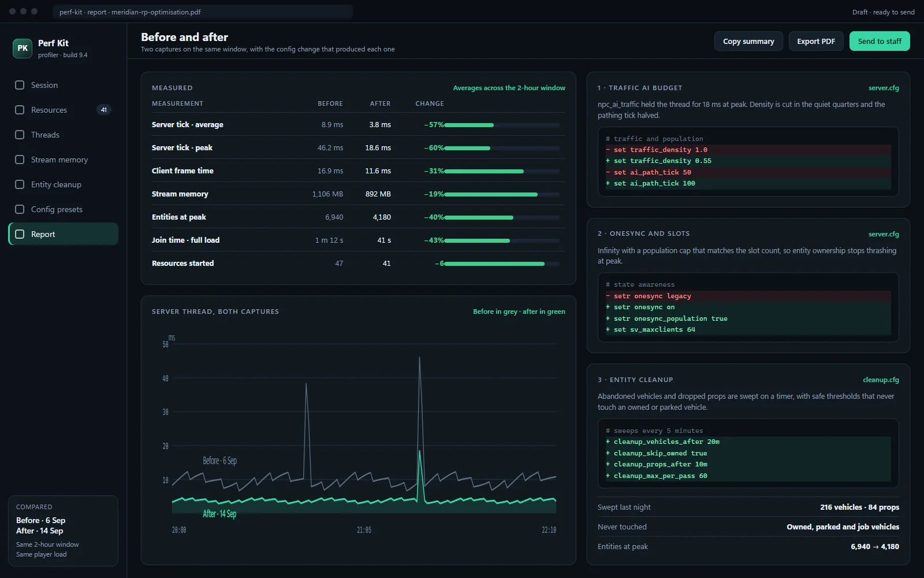924x578 pixels.
Task: Click the 21:05 time axis label
Action: (364, 530)
